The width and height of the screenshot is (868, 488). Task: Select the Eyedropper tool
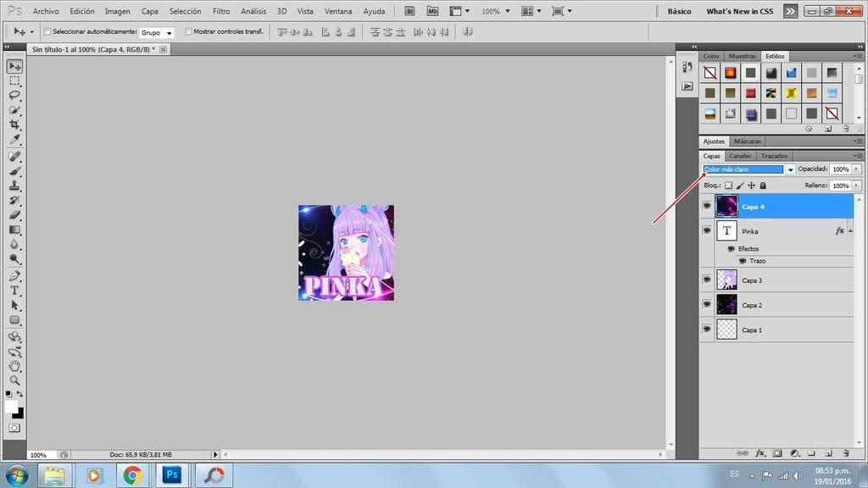coord(14,139)
